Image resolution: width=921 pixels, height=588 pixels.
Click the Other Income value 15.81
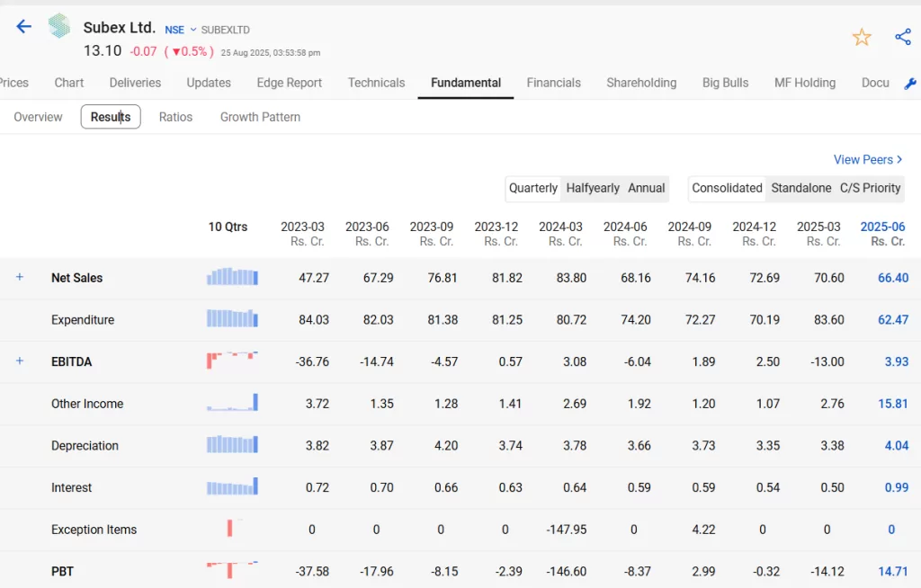893,405
